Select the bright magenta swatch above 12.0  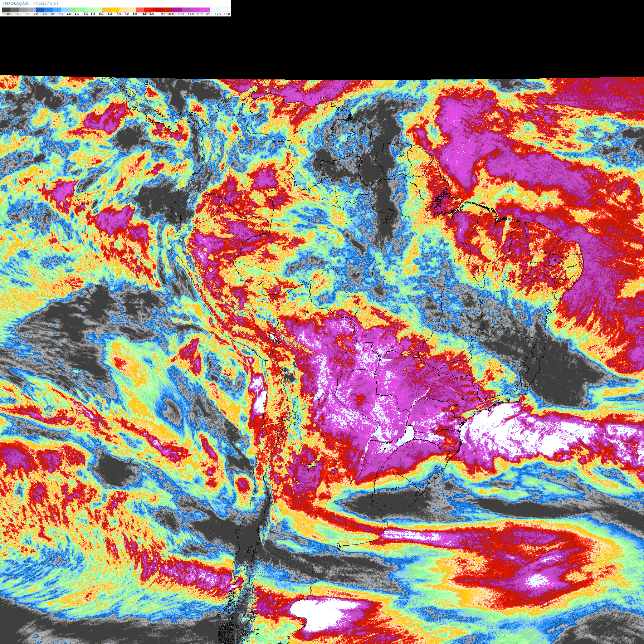(x=205, y=10)
